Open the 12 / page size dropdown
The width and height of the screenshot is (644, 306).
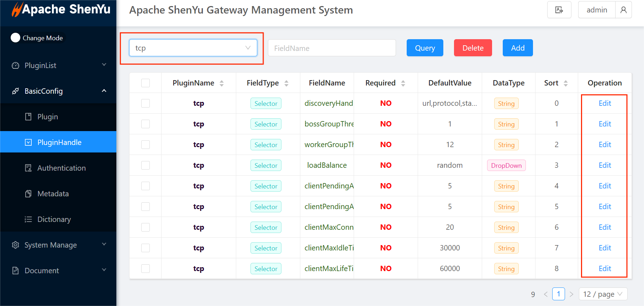pos(603,294)
